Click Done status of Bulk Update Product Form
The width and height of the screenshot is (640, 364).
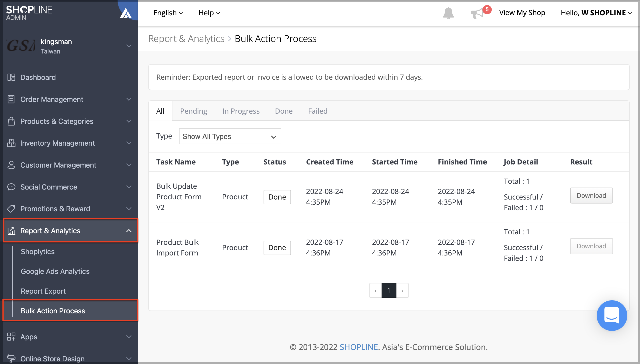click(x=277, y=197)
